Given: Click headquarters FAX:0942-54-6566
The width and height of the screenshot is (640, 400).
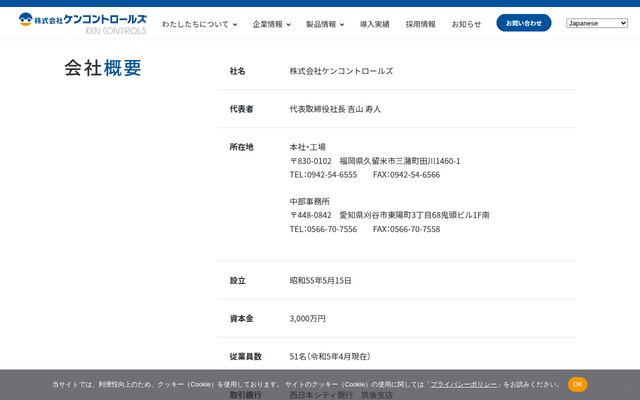Looking at the screenshot, I should click(x=407, y=175).
